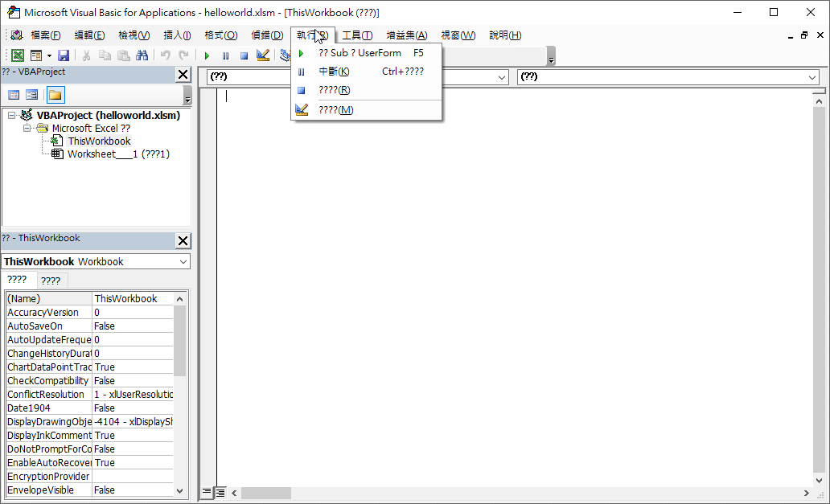Image resolution: width=830 pixels, height=504 pixels.
Task: Collapse the Microsoft Excel objects folder
Action: pos(27,128)
